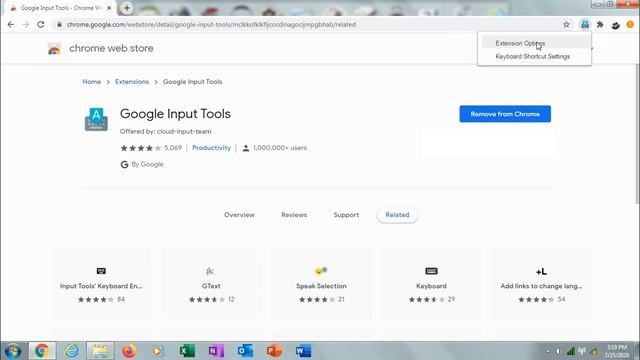Click the Speak Selection extension icon
The width and height of the screenshot is (640, 360).
click(x=321, y=270)
